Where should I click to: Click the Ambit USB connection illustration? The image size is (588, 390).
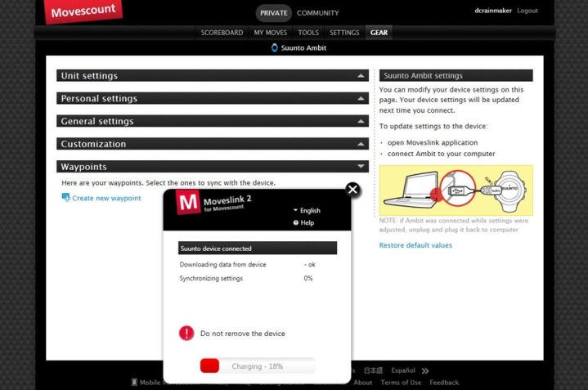tap(456, 191)
